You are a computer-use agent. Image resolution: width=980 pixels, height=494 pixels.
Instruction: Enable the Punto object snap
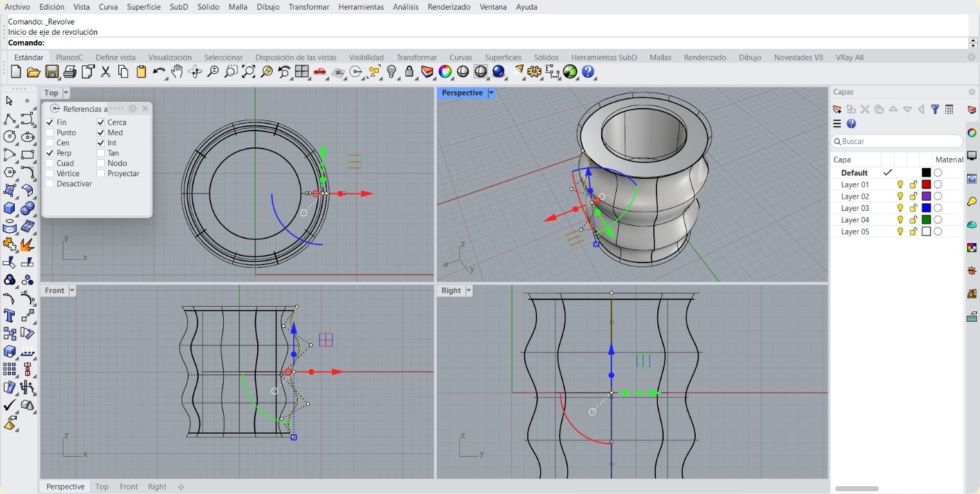pyautogui.click(x=50, y=133)
